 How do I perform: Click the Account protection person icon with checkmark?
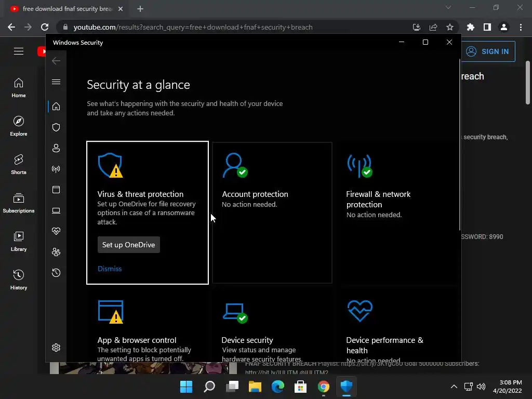235,165
